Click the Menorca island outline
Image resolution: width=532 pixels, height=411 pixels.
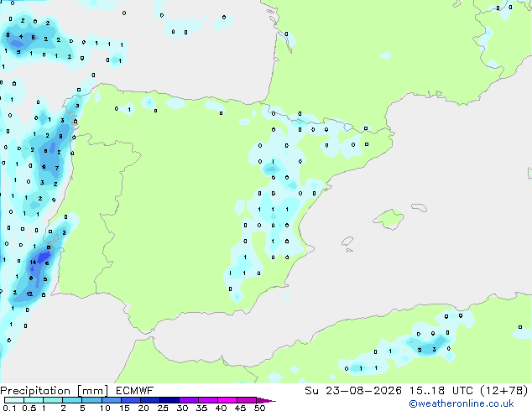(x=419, y=207)
